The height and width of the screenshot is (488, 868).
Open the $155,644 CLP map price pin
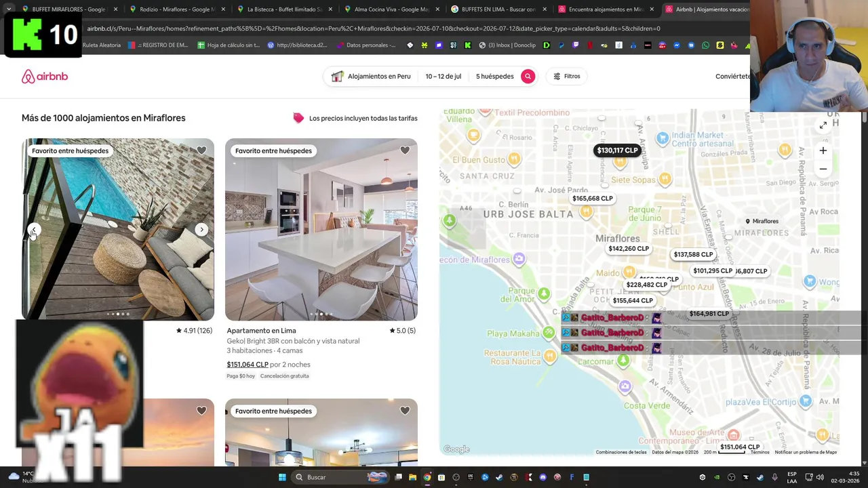633,301
